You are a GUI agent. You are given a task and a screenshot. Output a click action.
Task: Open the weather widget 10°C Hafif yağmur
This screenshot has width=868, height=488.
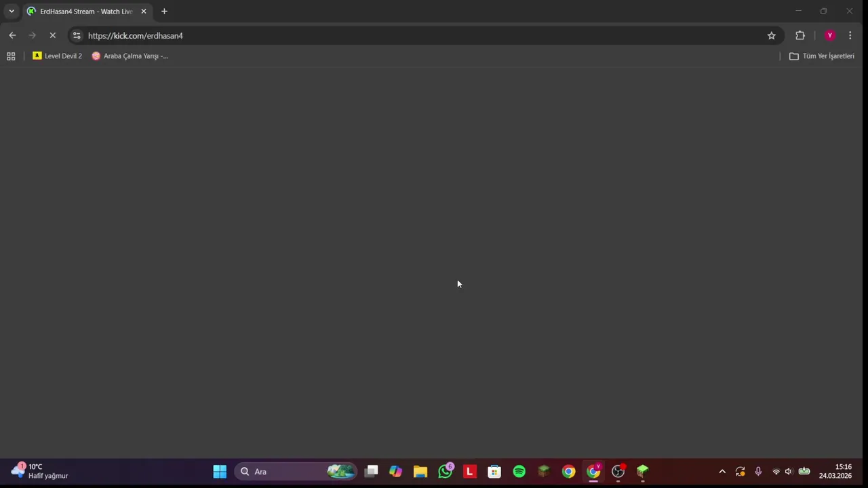[41, 471]
